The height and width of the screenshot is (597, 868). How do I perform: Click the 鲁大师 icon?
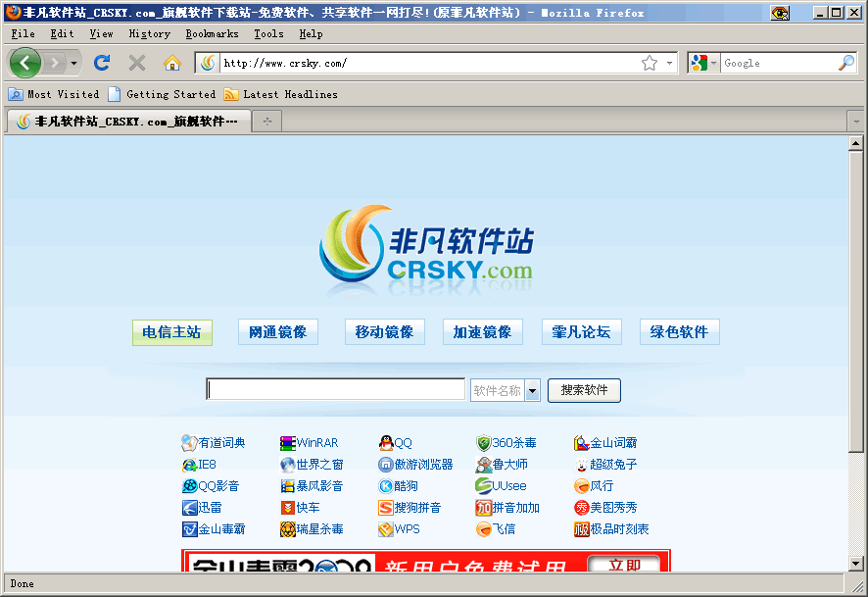pos(483,465)
